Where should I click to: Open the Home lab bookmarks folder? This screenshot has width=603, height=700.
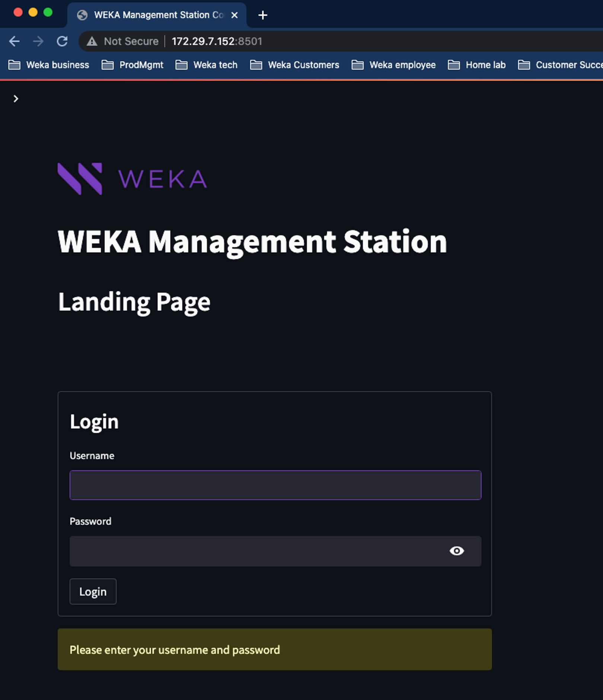pos(477,65)
